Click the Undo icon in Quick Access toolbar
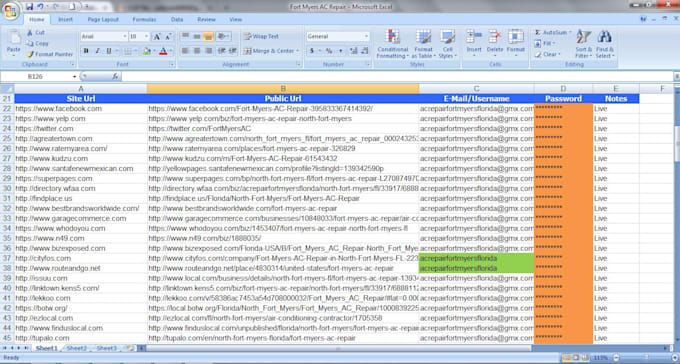 coord(40,7)
